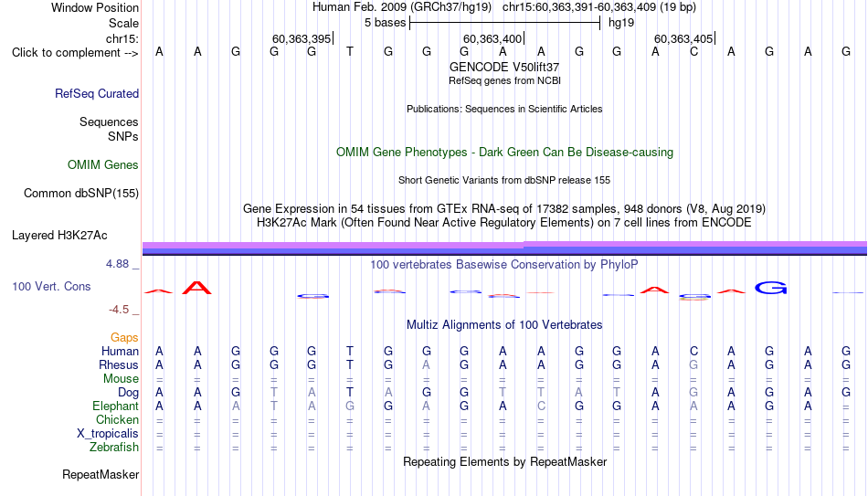Select the Chicken species label

(117, 419)
